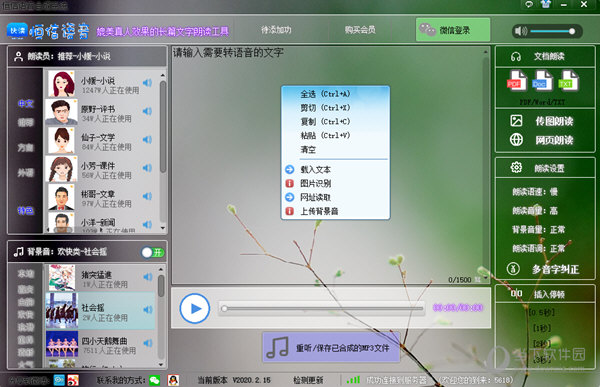Click the 网页朗读 globe icon

tap(516, 140)
